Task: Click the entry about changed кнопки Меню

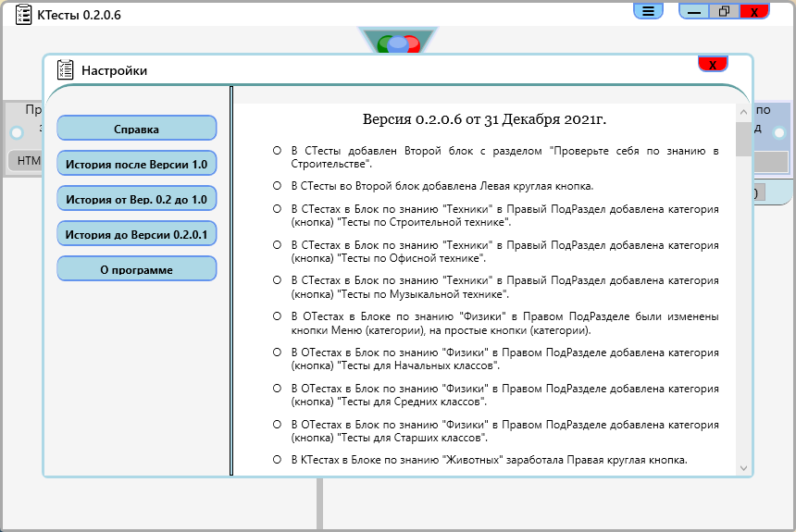Action: click(504, 323)
